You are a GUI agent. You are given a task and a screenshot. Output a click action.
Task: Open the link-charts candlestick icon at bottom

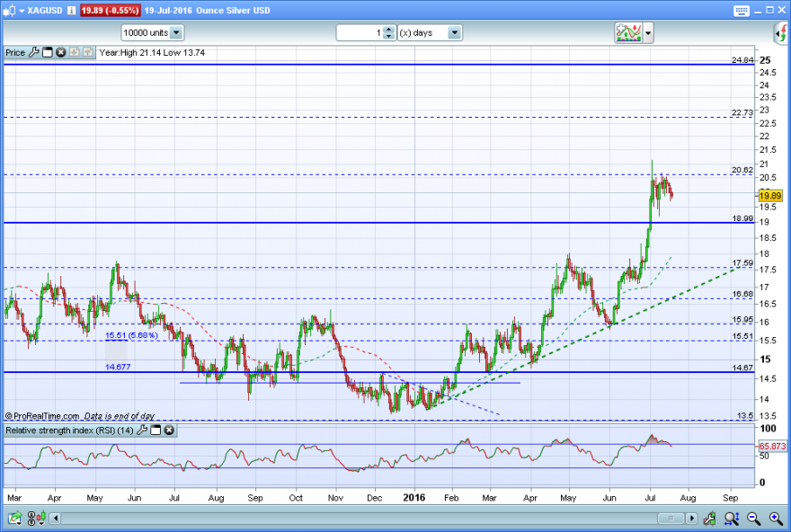tap(36, 518)
